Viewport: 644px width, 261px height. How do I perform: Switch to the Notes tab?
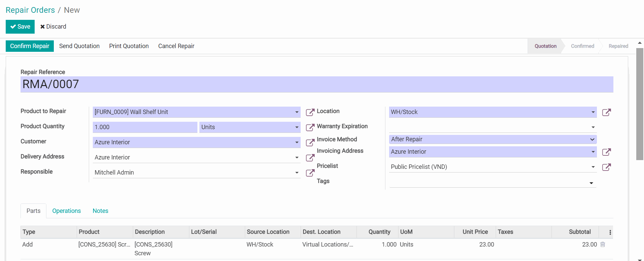click(100, 211)
